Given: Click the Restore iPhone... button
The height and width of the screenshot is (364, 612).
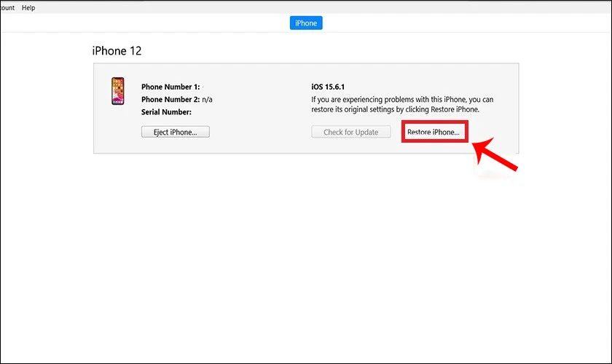Looking at the screenshot, I should (434, 132).
